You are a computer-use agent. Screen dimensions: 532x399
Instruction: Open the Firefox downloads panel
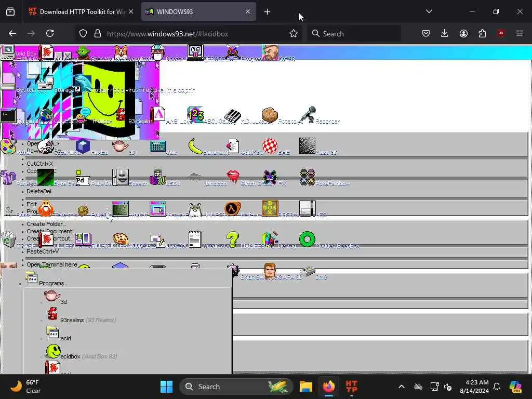click(x=445, y=33)
